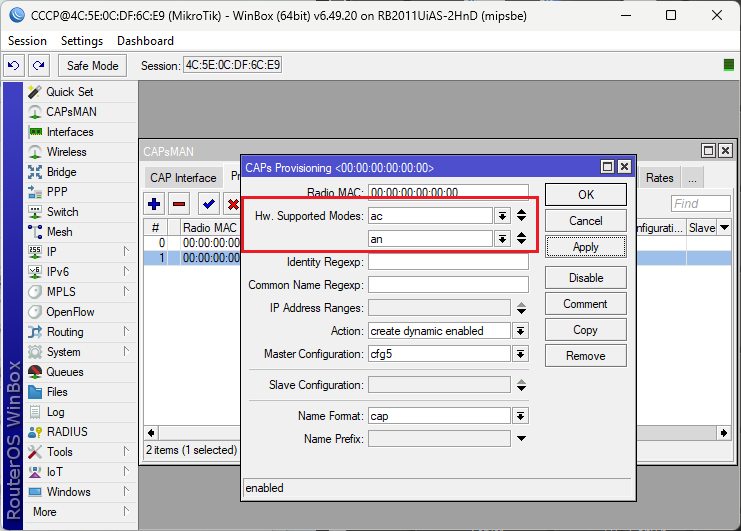Click the Disable button
Viewport: 741px width, 531px height.
586,278
